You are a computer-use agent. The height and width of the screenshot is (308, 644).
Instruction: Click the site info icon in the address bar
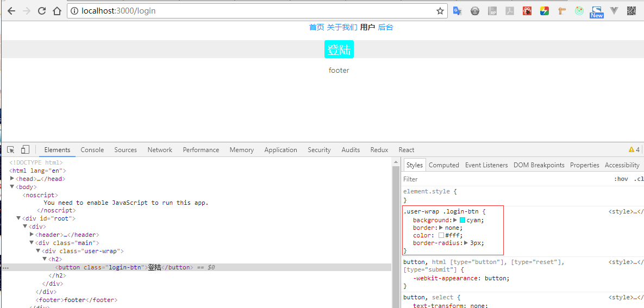tap(74, 11)
